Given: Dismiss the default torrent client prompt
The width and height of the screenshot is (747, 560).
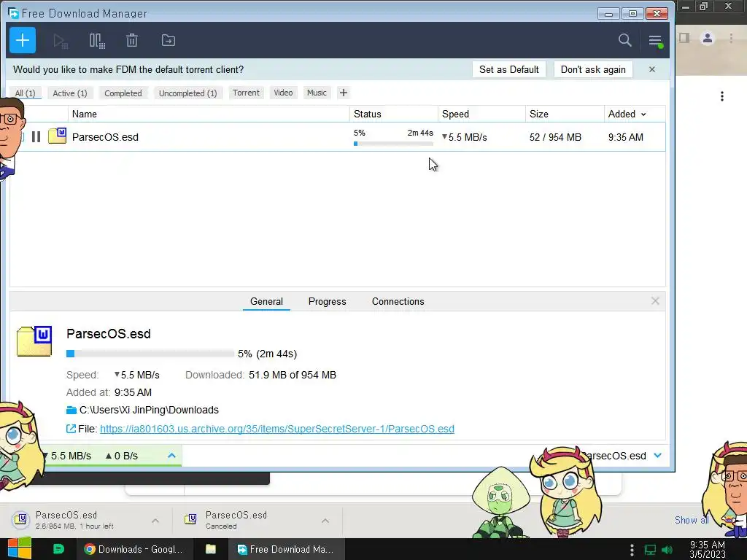Looking at the screenshot, I should click(x=652, y=69).
